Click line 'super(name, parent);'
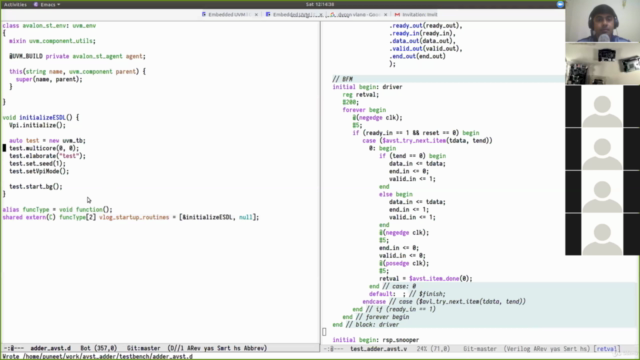The image size is (640, 360). (x=49, y=79)
